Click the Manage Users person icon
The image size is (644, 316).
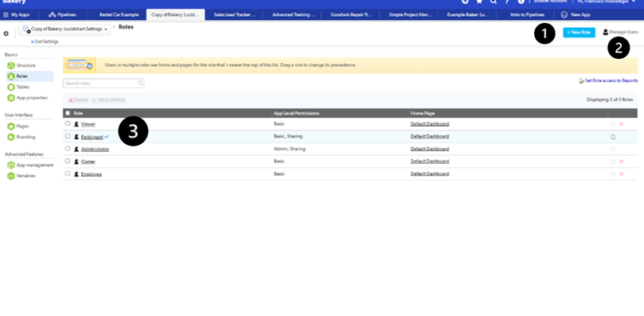(605, 32)
